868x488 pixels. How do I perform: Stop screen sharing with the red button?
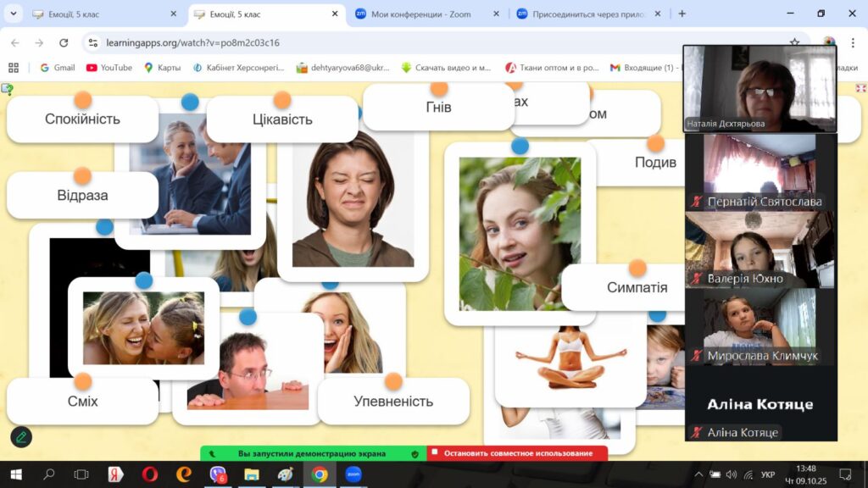pos(517,454)
